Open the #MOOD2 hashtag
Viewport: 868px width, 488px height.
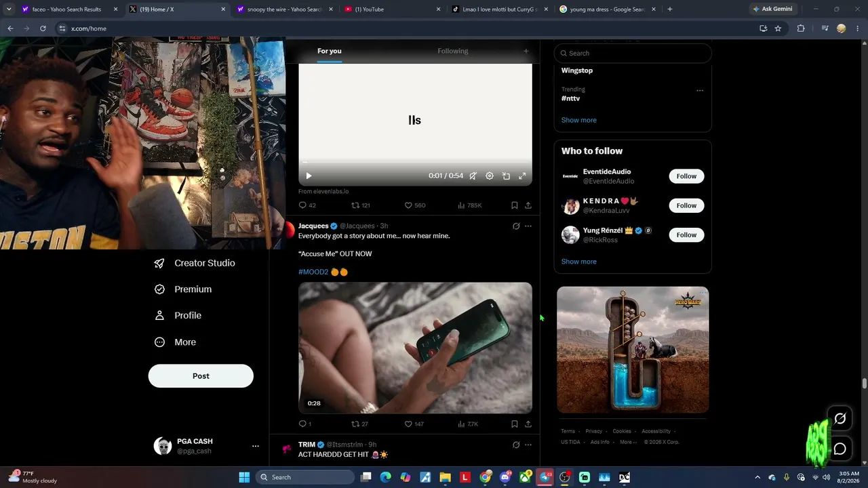tap(313, 272)
